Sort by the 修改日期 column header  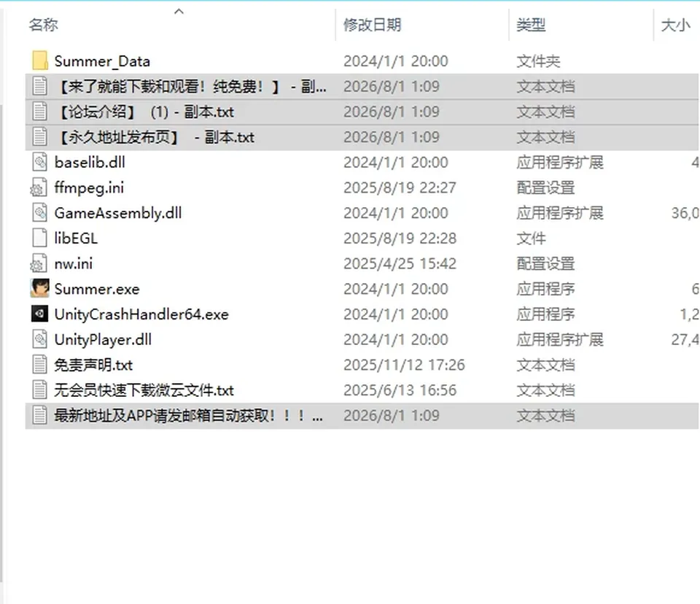373,25
